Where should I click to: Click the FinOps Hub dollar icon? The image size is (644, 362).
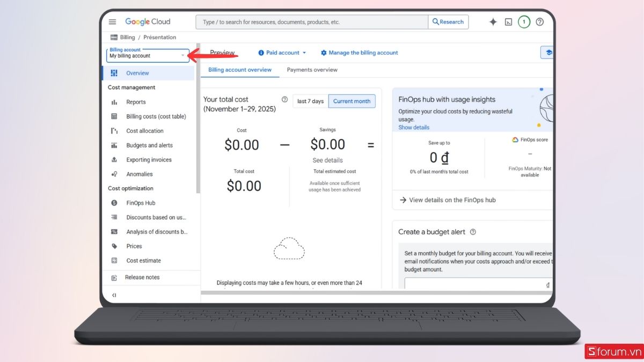114,203
